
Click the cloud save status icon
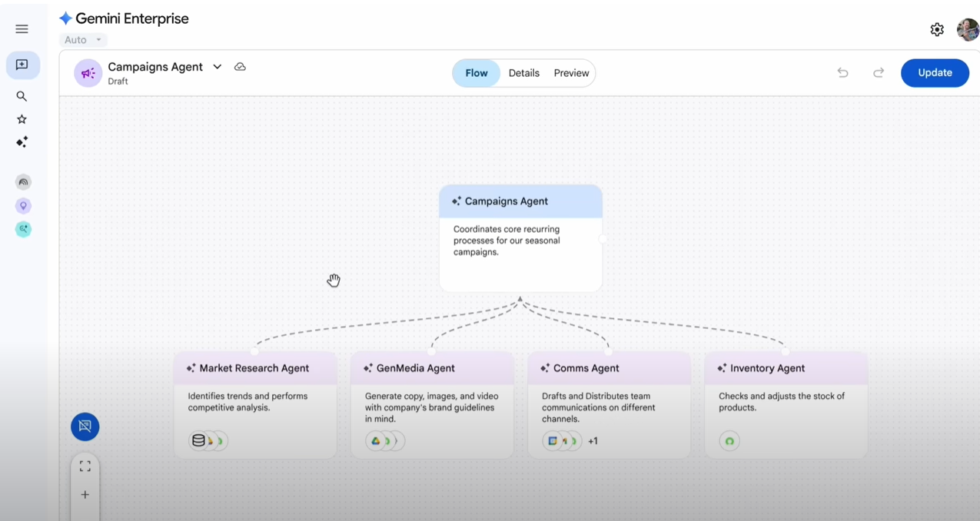click(x=240, y=67)
